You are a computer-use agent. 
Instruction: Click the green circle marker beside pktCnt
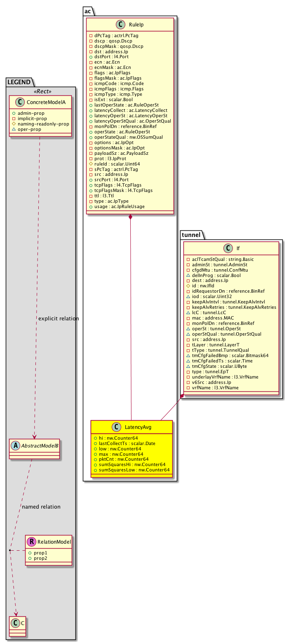tap(96, 459)
